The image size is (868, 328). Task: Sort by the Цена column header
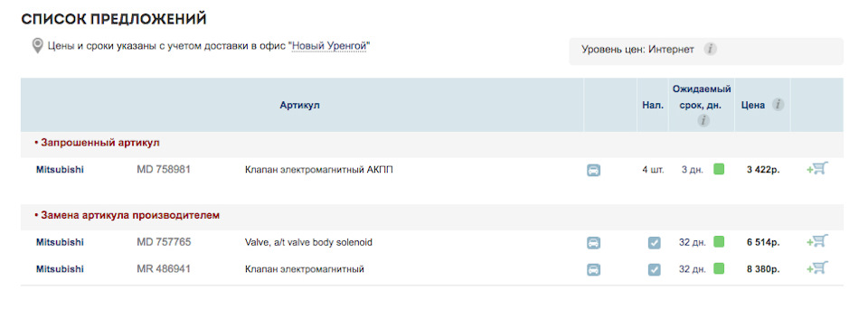click(x=753, y=105)
